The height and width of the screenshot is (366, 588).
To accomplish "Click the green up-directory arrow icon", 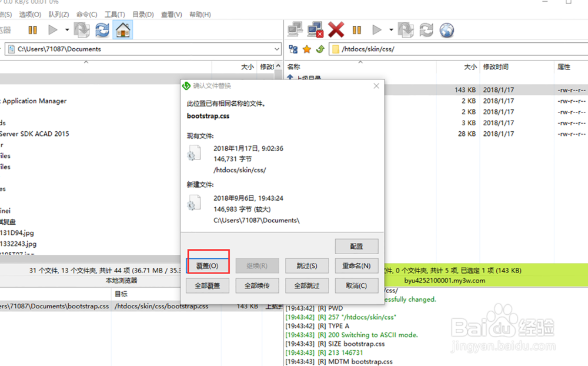I will tap(320, 49).
